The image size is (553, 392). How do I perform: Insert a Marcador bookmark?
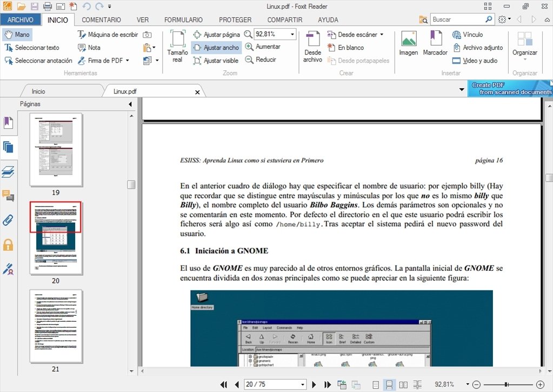click(435, 43)
